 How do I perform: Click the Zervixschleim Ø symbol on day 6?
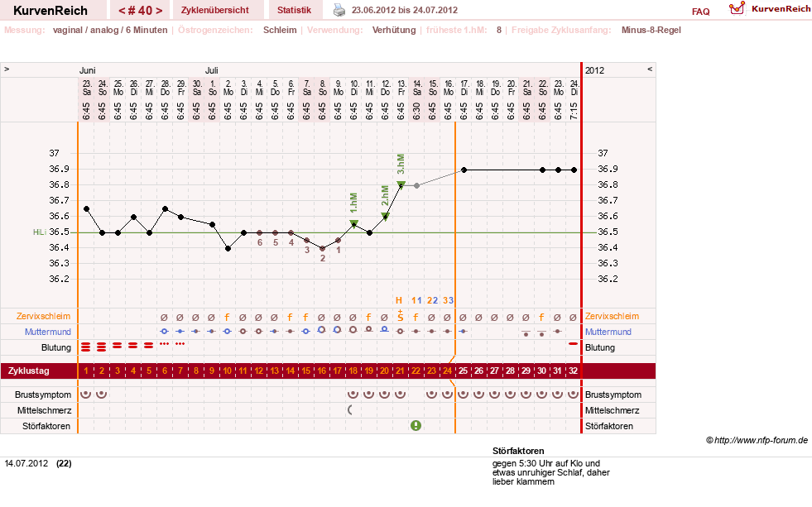click(x=165, y=317)
